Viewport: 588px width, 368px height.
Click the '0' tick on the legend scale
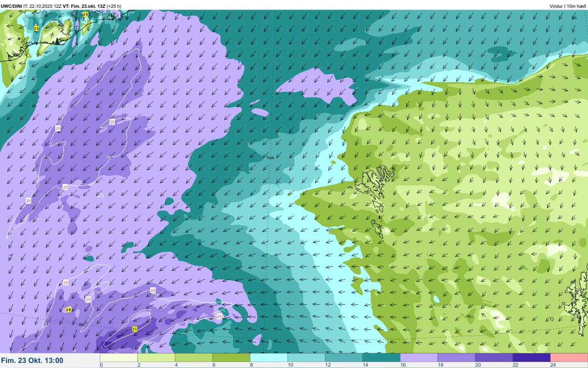[x=101, y=365]
